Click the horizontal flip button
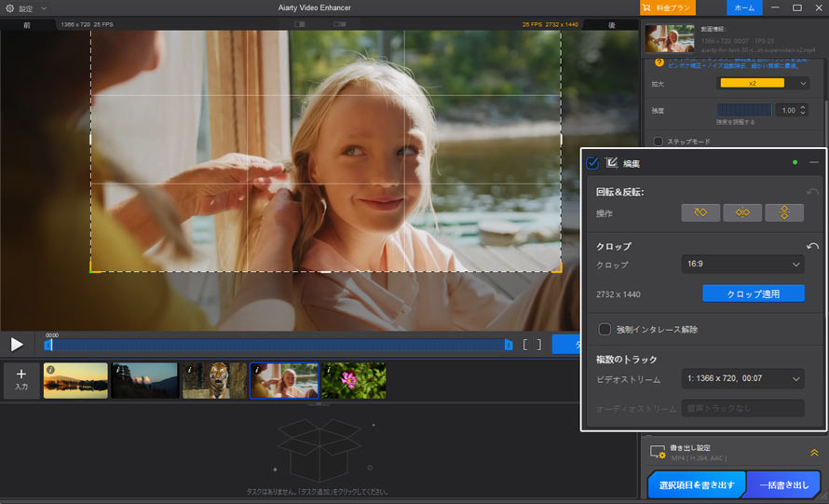 742,212
